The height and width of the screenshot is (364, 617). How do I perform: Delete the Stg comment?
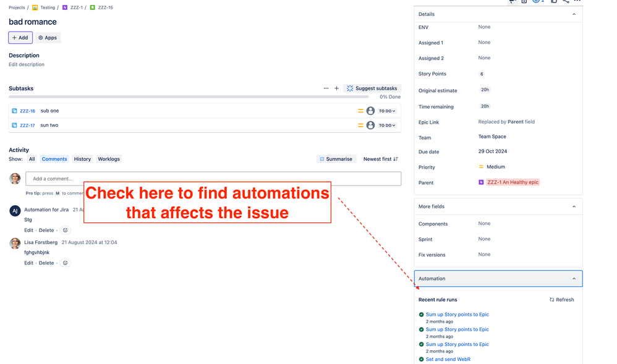pyautogui.click(x=46, y=231)
